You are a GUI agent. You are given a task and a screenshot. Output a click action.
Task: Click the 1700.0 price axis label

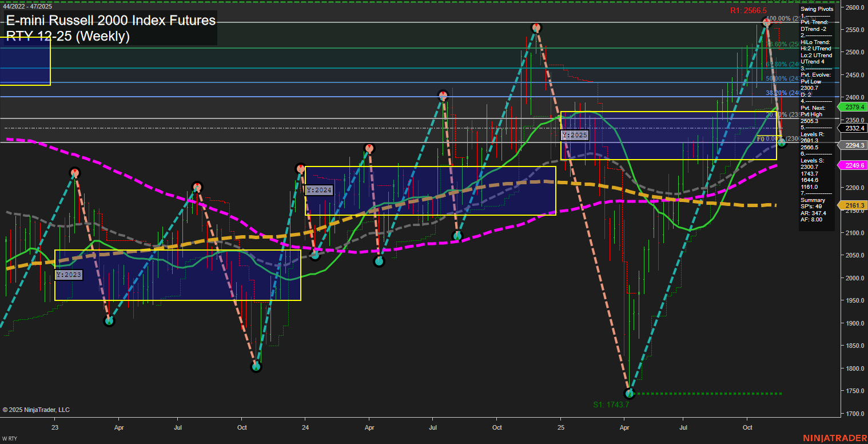click(x=854, y=414)
